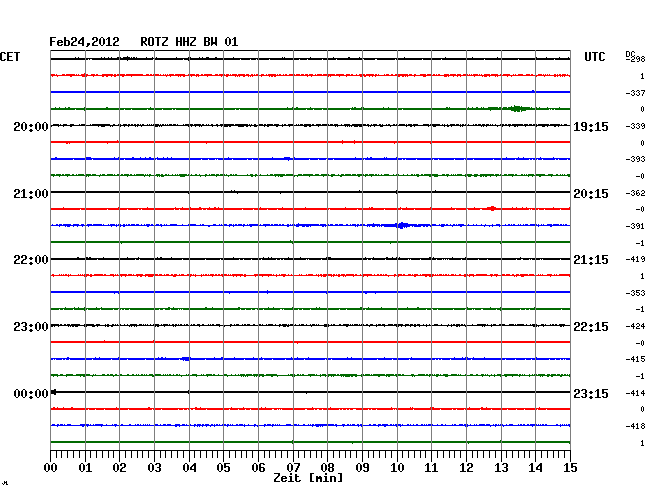Click minute 03 on the Zeit axis

click(x=154, y=467)
